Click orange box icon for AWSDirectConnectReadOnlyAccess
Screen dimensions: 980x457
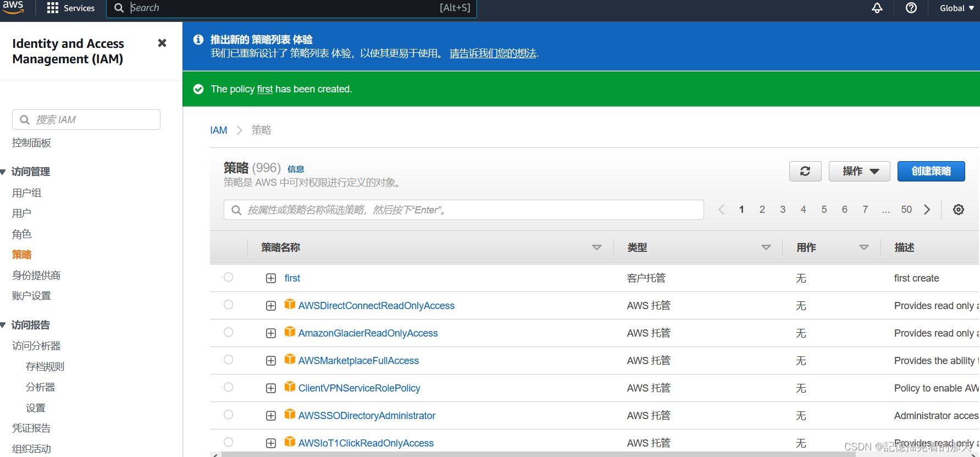point(290,304)
